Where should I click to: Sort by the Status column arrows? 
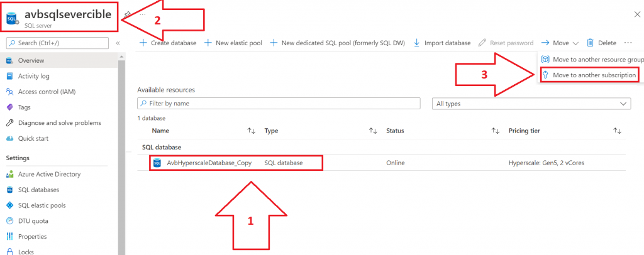tap(496, 131)
